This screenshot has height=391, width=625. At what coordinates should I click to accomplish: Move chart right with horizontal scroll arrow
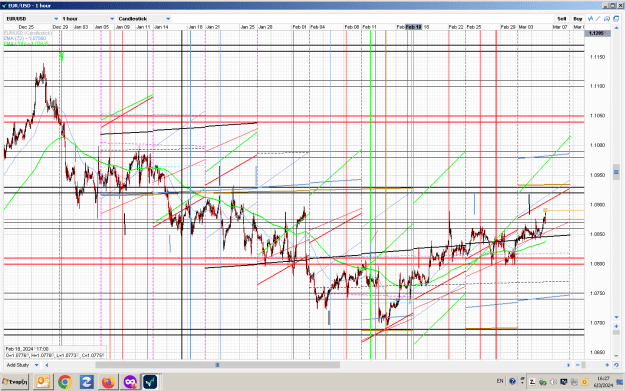pyautogui.click(x=568, y=365)
